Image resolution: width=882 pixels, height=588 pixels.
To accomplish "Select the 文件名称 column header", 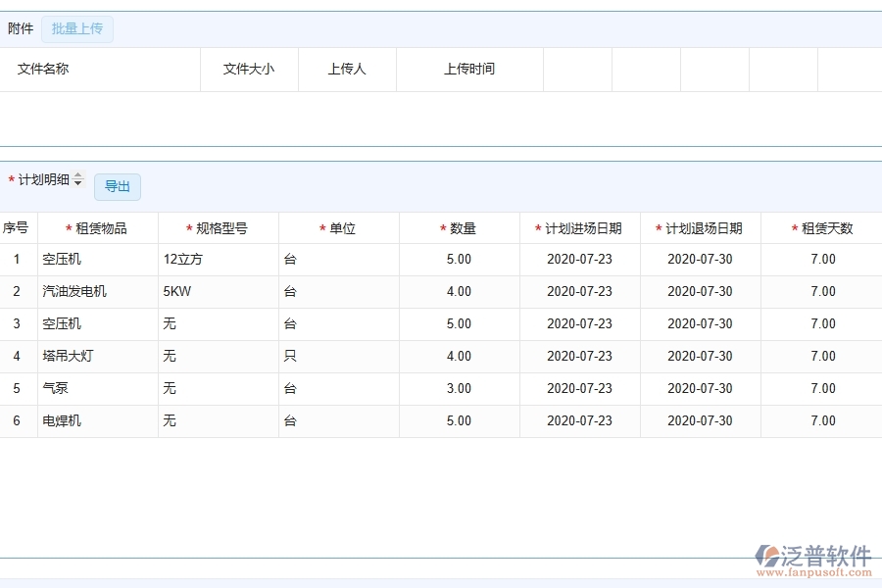I will pyautogui.click(x=43, y=69).
